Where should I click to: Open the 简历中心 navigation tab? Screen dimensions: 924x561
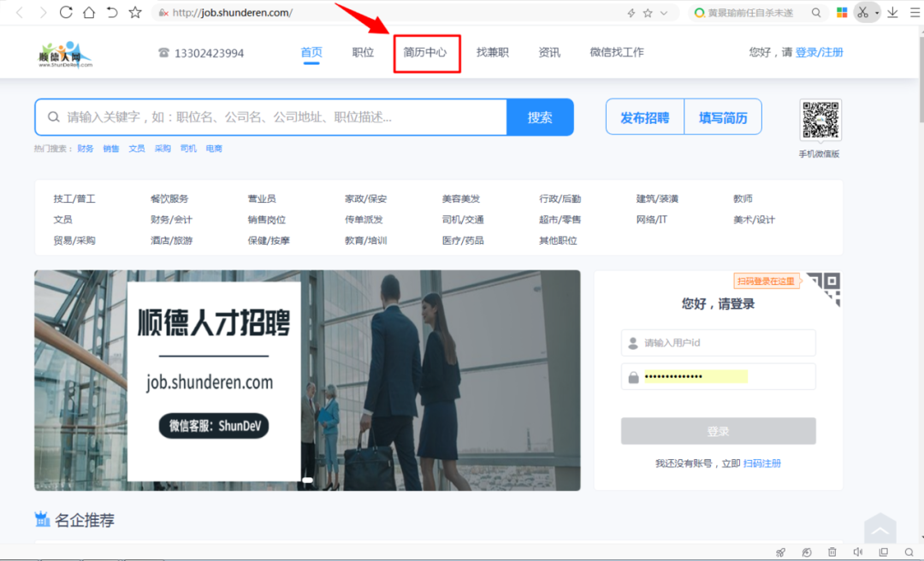(425, 52)
